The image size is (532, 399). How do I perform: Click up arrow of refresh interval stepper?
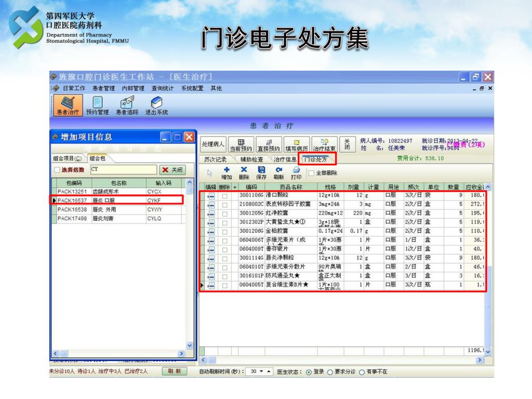269,371
